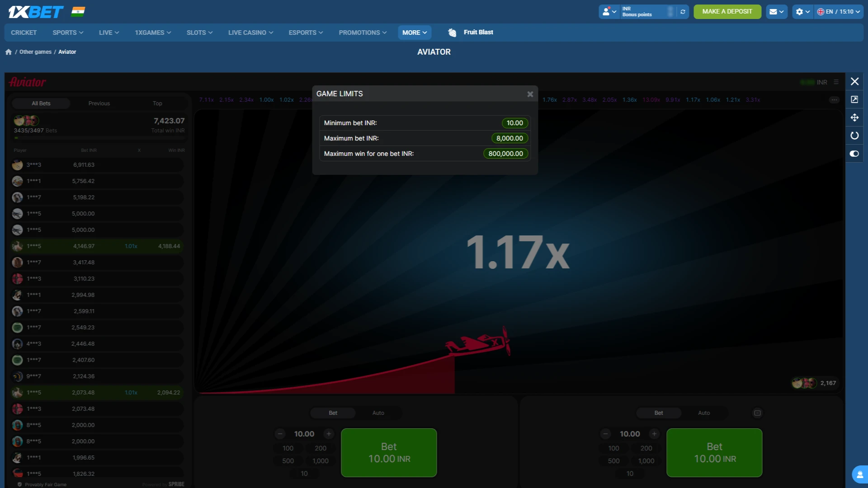Switch to the Previous bets tab
This screenshot has width=868, height=488.
(99, 103)
